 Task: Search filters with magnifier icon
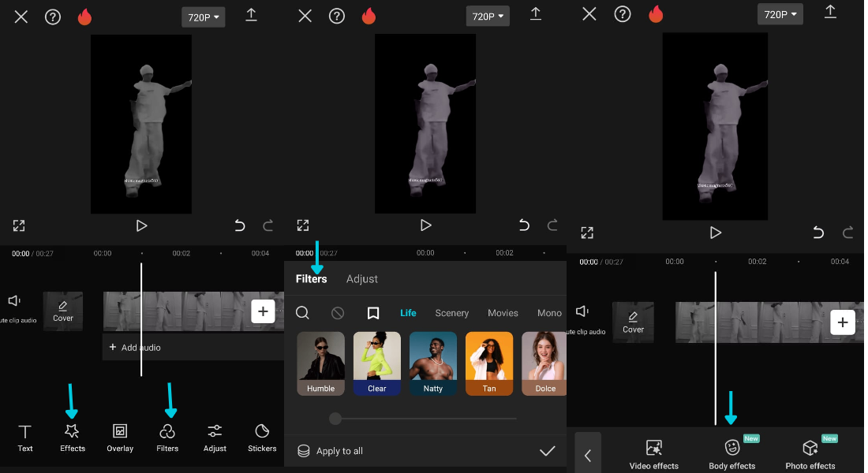pyautogui.click(x=302, y=312)
